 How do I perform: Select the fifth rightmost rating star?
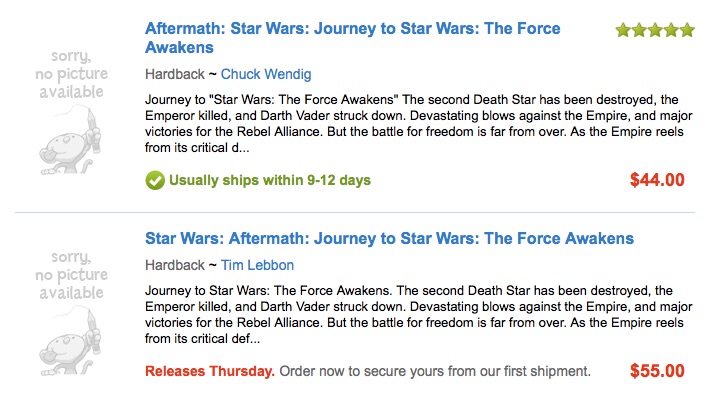[x=687, y=30]
